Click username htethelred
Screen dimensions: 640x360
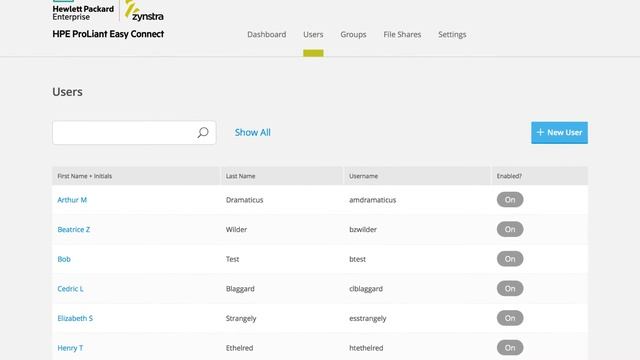coord(366,348)
